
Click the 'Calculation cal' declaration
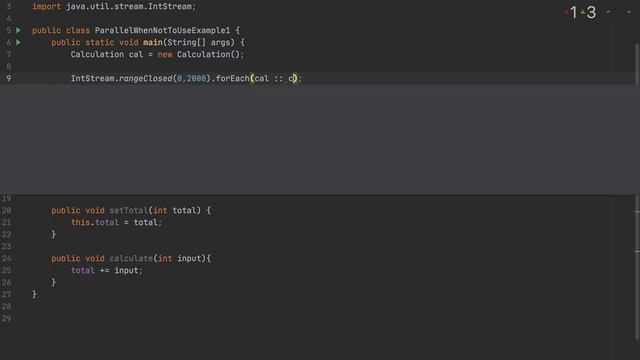pos(107,54)
